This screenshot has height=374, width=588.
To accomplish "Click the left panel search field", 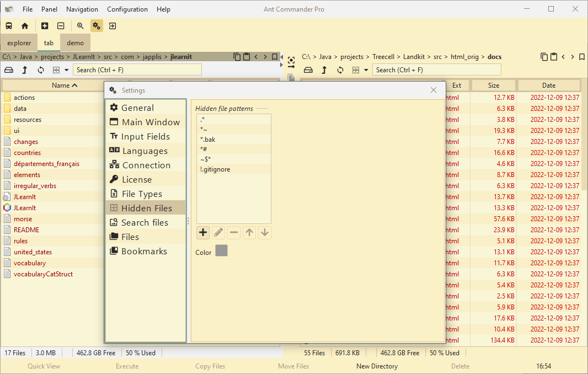I will (137, 70).
